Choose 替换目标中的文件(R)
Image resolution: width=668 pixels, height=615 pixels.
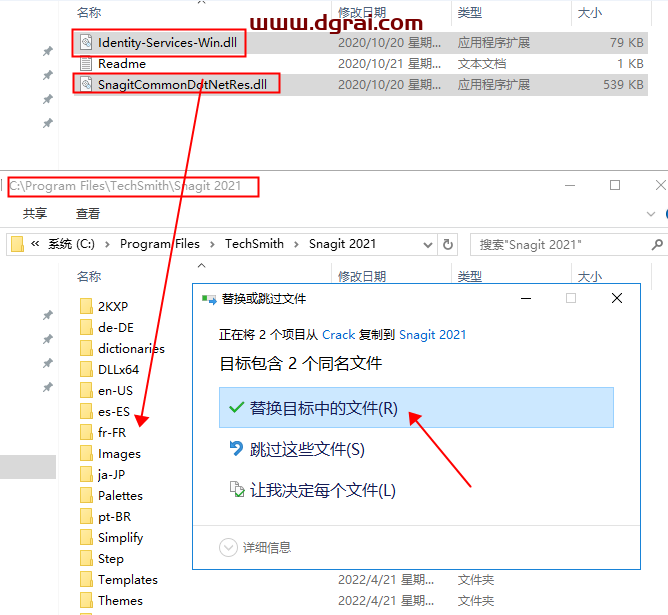[416, 408]
